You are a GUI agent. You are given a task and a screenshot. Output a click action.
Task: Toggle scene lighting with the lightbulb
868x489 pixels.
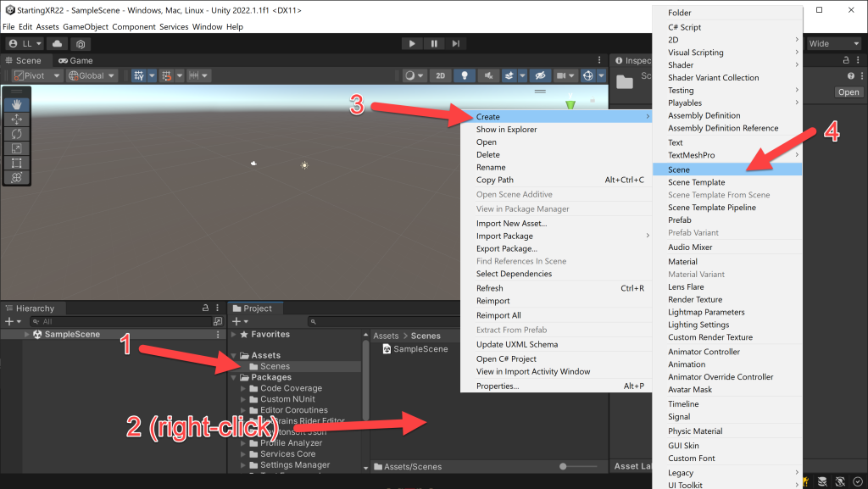465,75
